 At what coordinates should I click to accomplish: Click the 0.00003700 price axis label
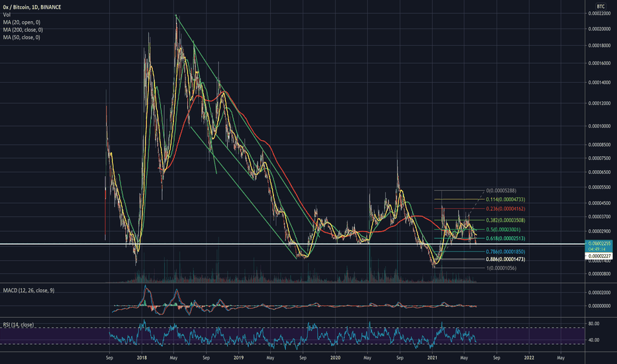[600, 217]
